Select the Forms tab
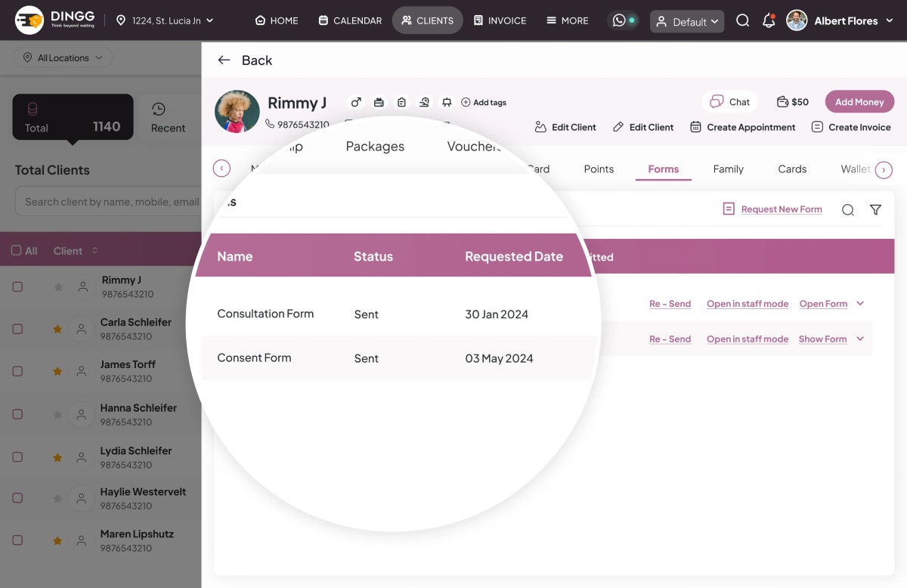 (x=664, y=169)
